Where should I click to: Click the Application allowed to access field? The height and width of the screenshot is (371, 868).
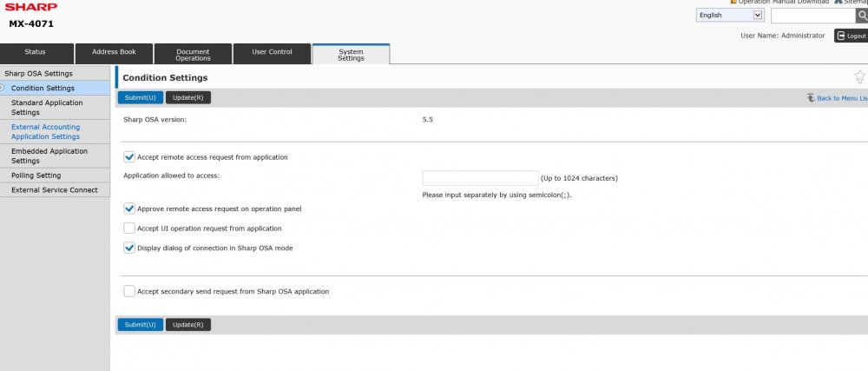(x=479, y=178)
